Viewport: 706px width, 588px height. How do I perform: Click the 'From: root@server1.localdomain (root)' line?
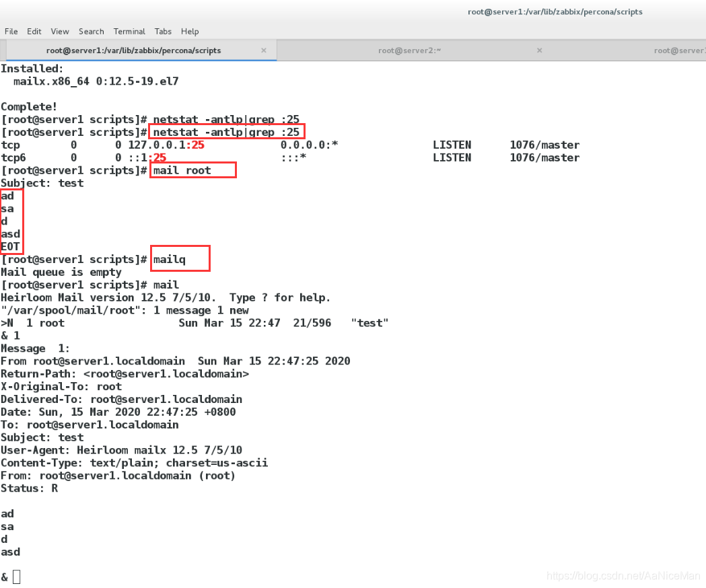(x=118, y=476)
